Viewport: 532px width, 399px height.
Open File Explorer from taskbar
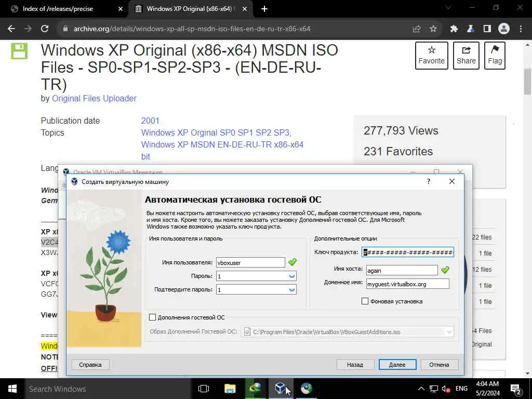pos(230,389)
